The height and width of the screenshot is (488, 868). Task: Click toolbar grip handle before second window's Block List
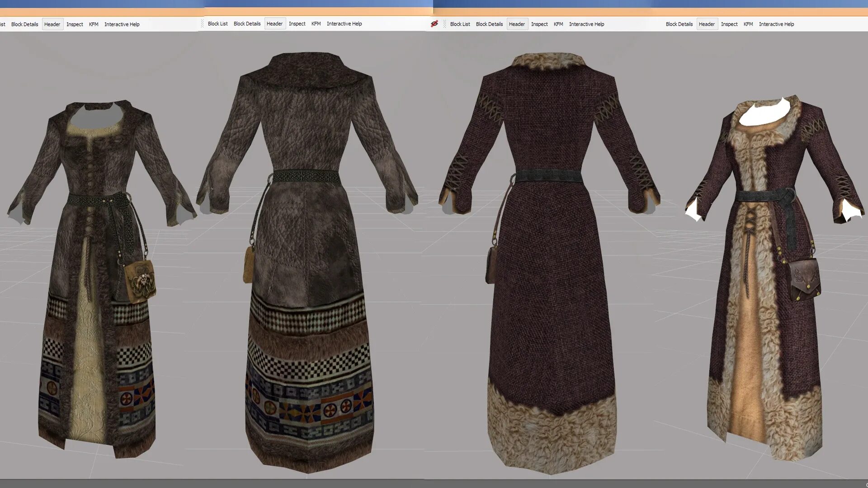(203, 24)
